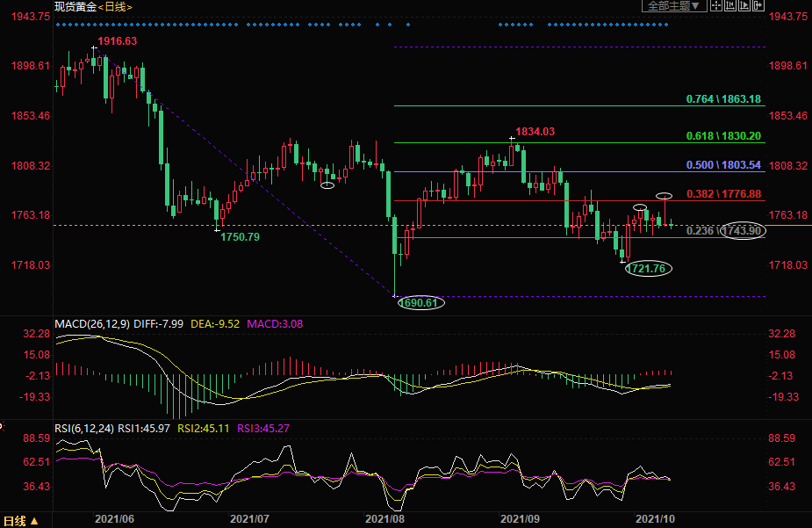Screen dimensions: 812x528
Task: Click the circled 1743.90 price label
Action: point(741,230)
